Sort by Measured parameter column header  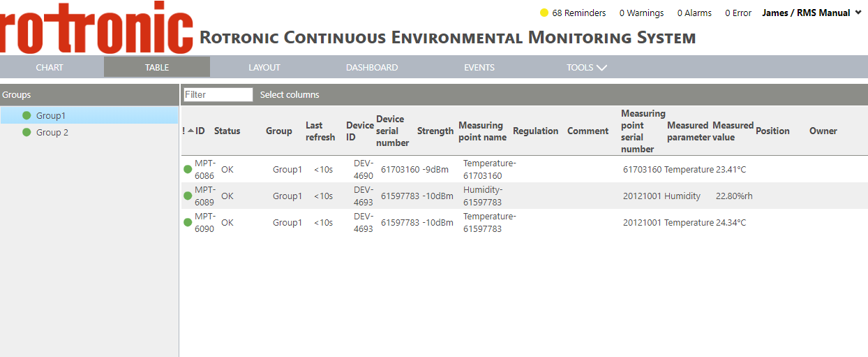point(688,131)
